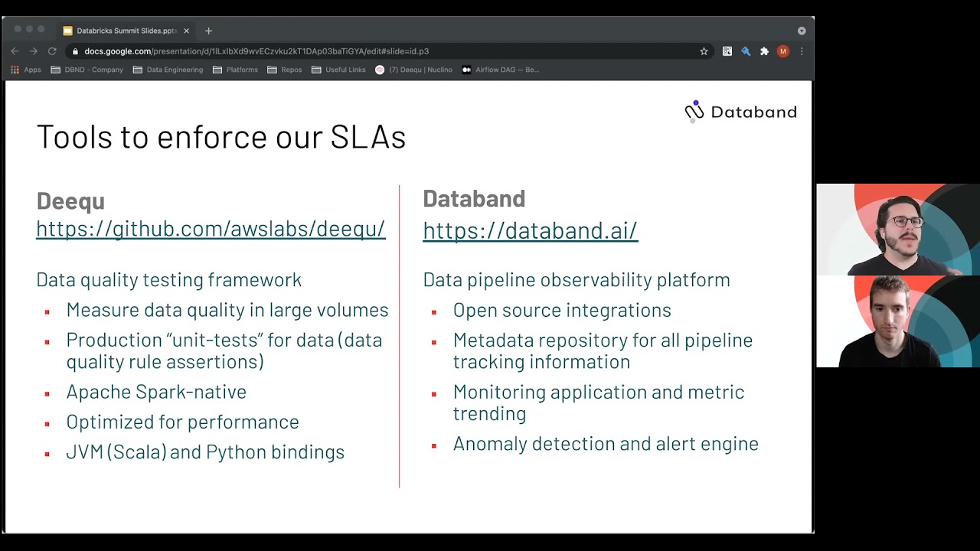Image resolution: width=980 pixels, height=551 pixels.
Task: Click 'Apache Spark-native' bullet
Action: [x=156, y=392]
